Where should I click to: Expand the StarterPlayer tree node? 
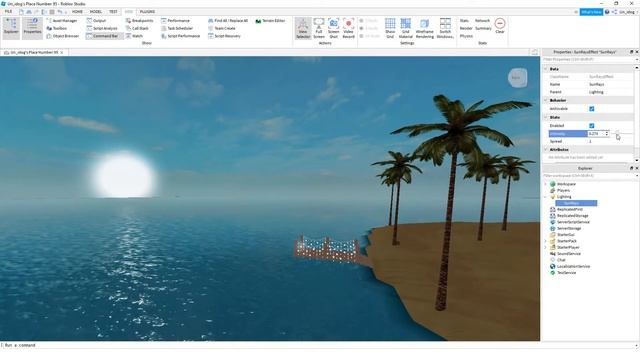(545, 247)
